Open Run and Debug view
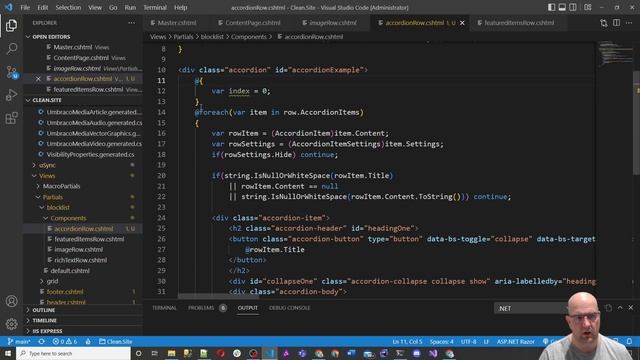This screenshot has width=640, height=360. click(11, 95)
